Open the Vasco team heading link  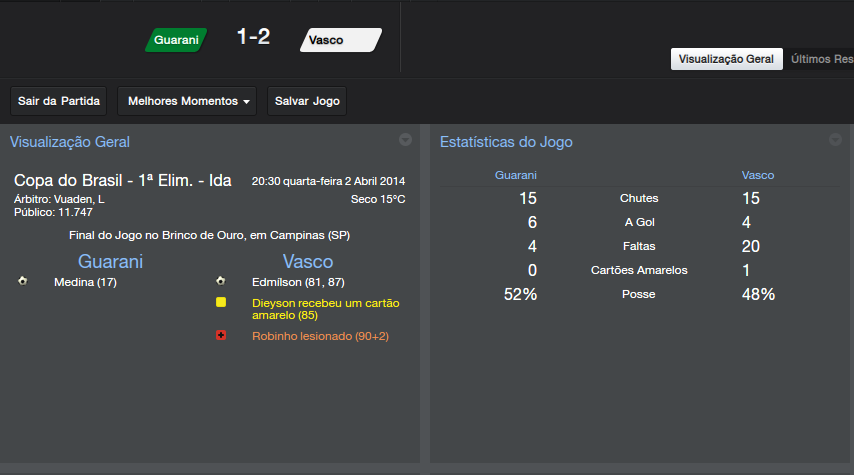click(308, 262)
